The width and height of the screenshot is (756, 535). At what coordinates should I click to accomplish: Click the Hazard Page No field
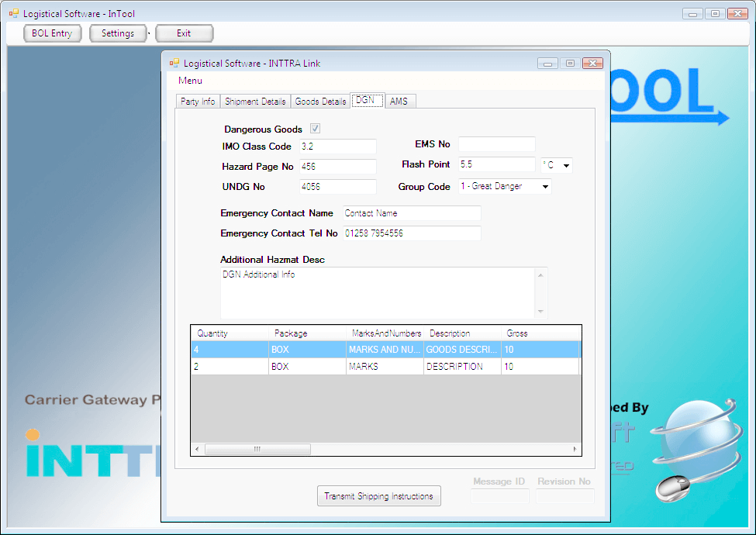[x=337, y=167]
